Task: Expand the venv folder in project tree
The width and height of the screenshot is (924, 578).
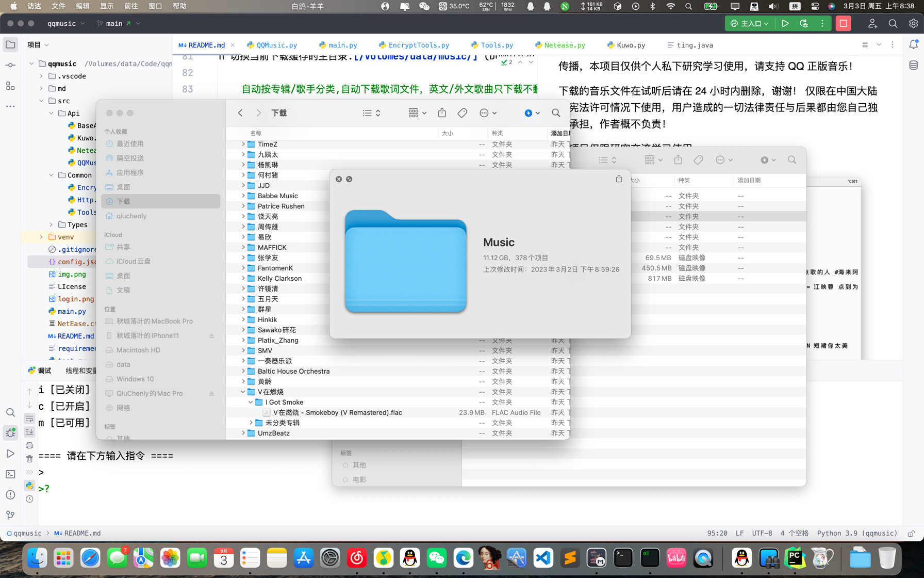Action: (41, 237)
